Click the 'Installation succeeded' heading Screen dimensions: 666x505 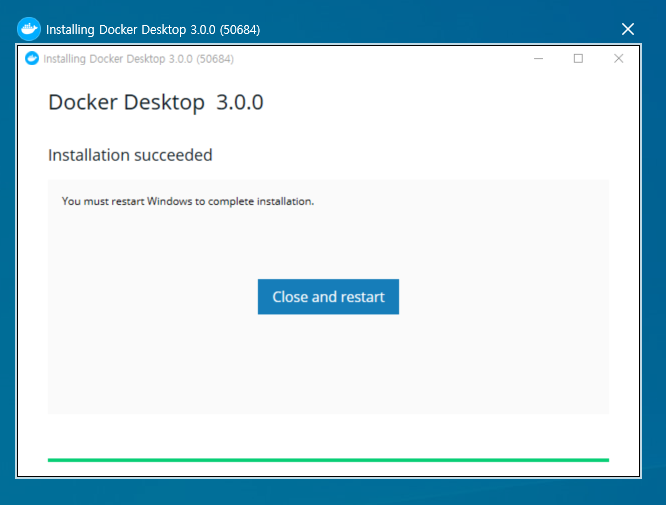(x=130, y=155)
